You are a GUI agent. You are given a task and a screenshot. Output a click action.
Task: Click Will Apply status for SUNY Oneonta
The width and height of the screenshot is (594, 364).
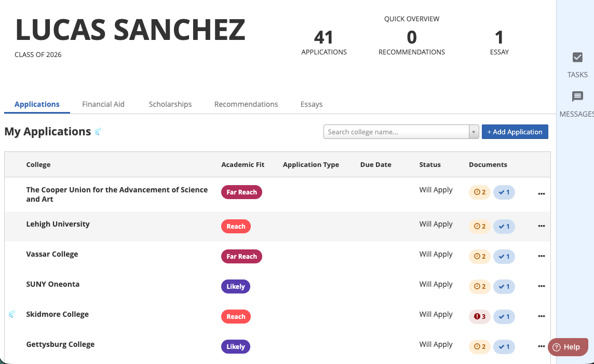pyautogui.click(x=436, y=284)
